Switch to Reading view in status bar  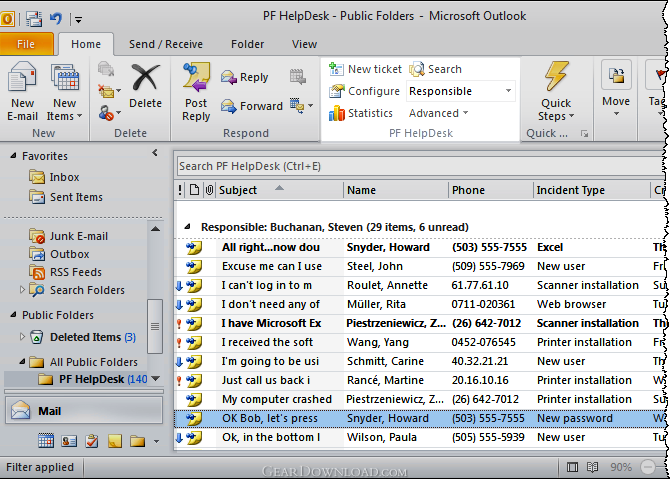pyautogui.click(x=592, y=467)
